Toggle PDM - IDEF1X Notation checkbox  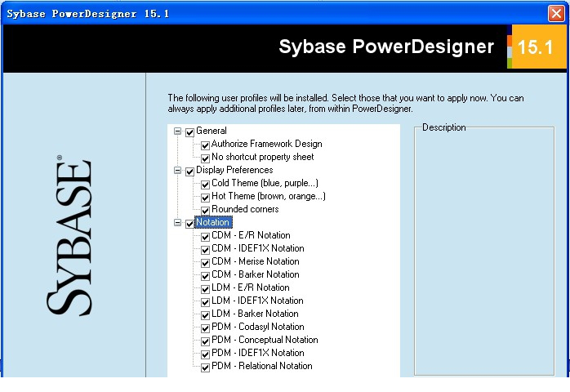click(x=206, y=354)
